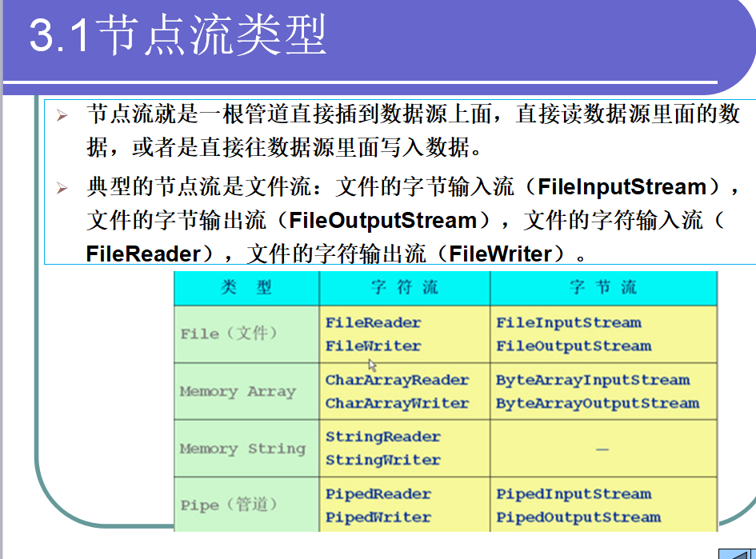Click the first line starting "节点流就是一根管道"
The width and height of the screenshot is (756, 559).
413,114
